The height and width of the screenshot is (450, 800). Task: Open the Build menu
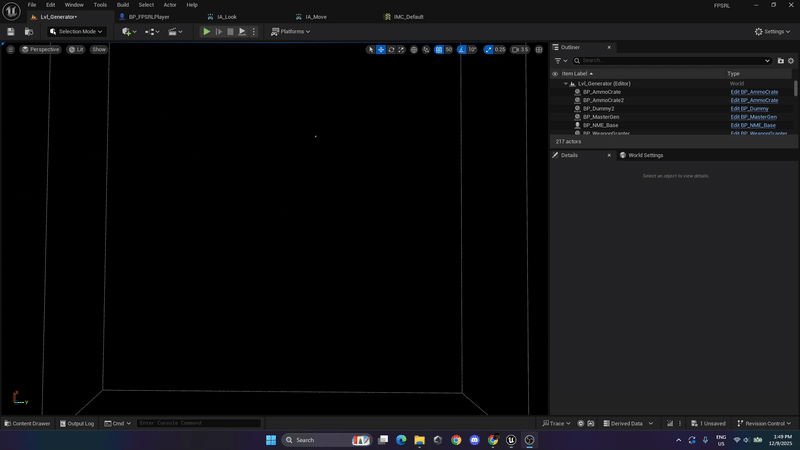pyautogui.click(x=122, y=5)
